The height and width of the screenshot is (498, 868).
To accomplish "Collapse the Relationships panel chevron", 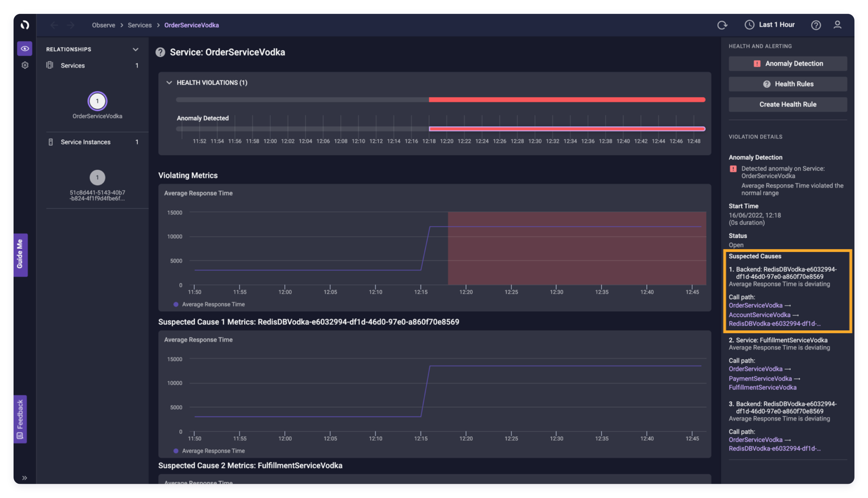I will 136,49.
